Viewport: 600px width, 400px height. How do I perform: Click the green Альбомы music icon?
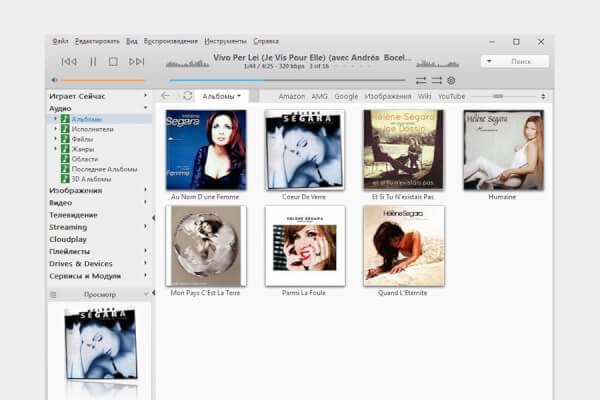pyautogui.click(x=65, y=119)
